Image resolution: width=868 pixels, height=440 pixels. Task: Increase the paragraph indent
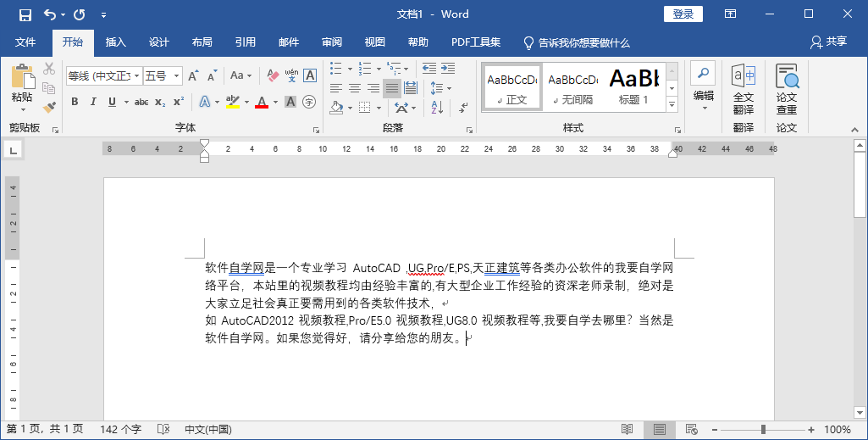pos(448,68)
